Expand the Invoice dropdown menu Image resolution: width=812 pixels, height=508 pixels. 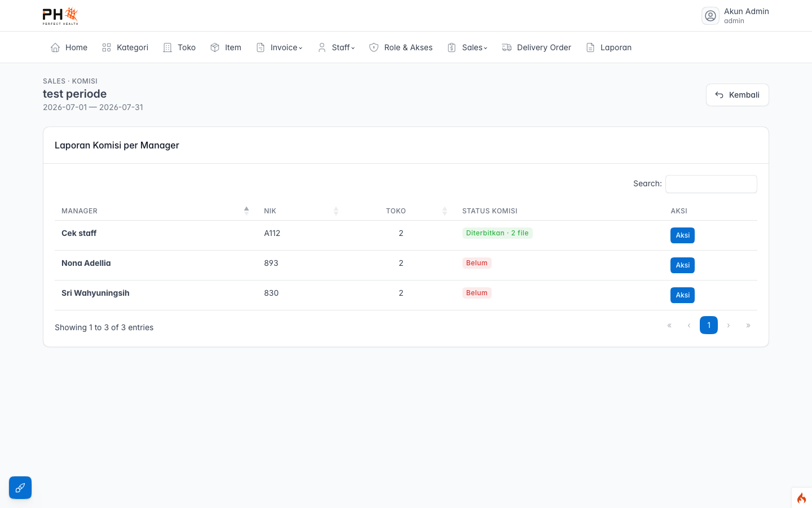click(280, 47)
